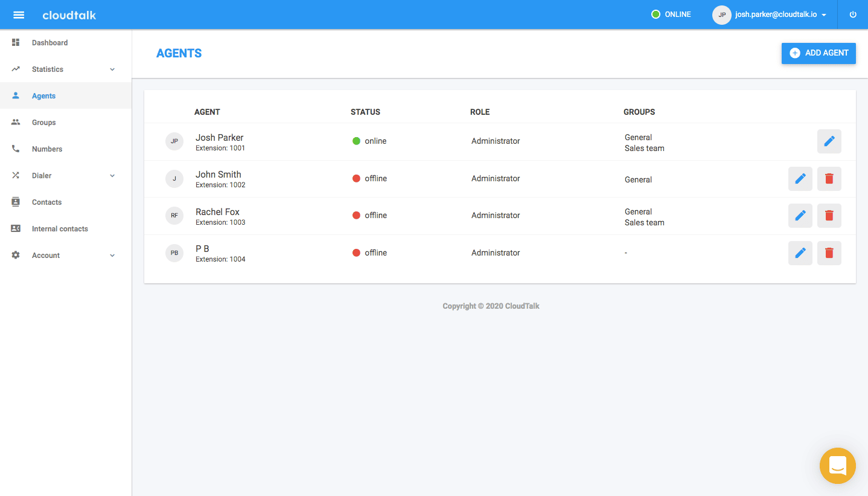Click the ONLINE status indicator
The height and width of the screenshot is (496, 868).
point(671,14)
